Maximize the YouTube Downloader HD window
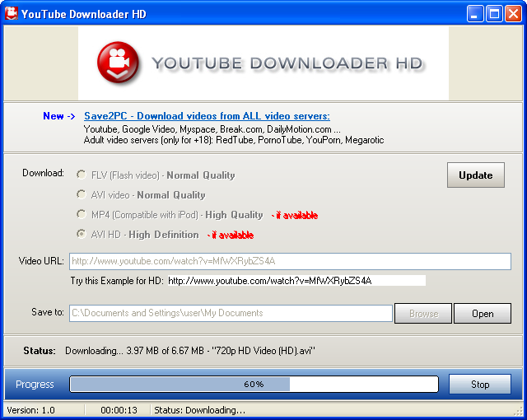527x420 pixels. click(x=494, y=14)
